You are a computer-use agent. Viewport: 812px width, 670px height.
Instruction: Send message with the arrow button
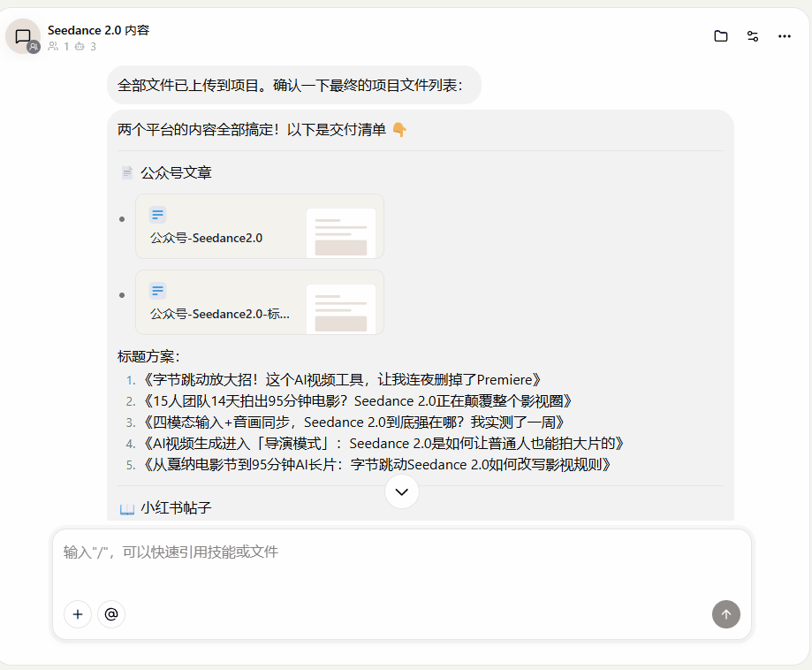726,614
